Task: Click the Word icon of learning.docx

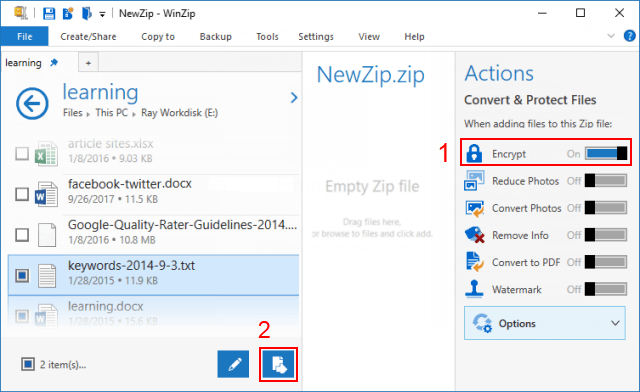Action: tap(46, 316)
